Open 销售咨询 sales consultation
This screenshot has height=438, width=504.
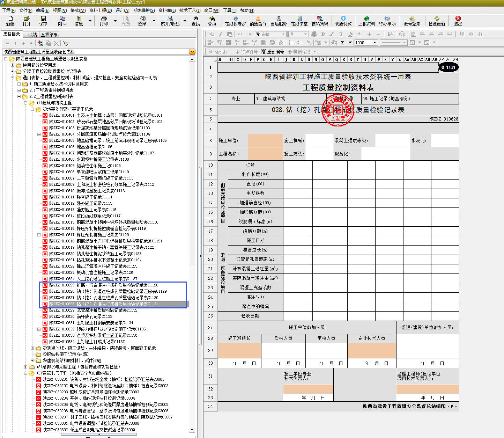(x=258, y=21)
